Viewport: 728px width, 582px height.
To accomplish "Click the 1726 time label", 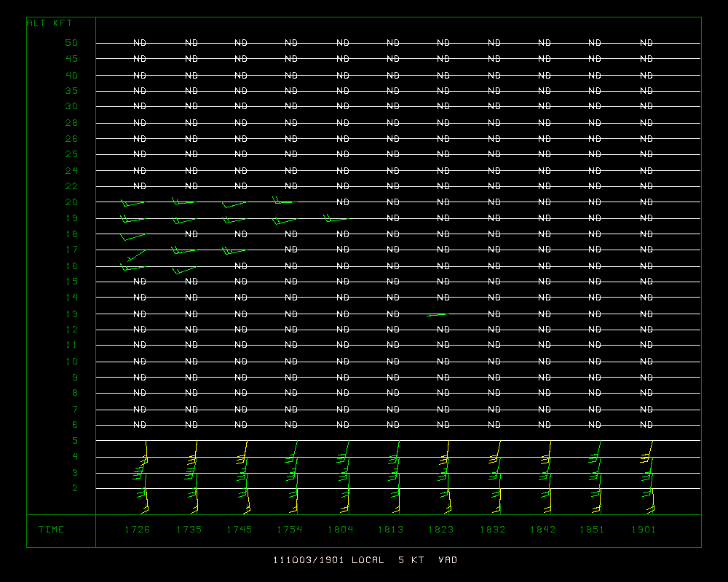I will coord(137,530).
